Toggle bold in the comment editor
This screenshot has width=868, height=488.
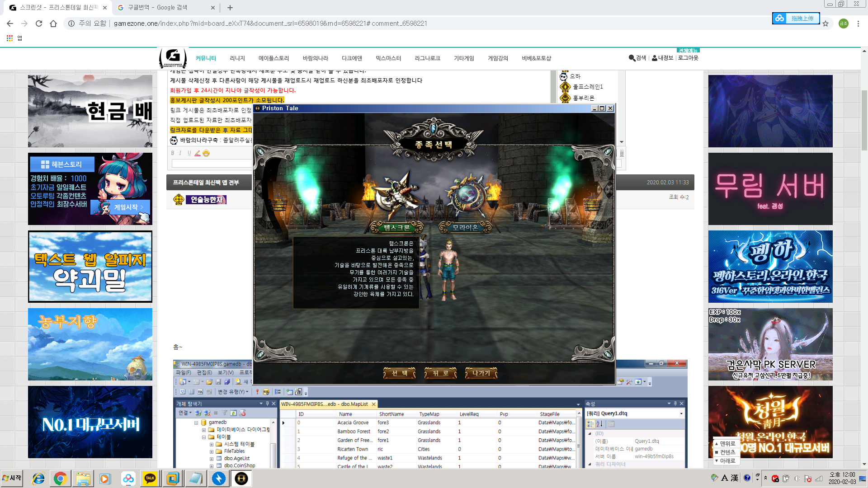172,153
